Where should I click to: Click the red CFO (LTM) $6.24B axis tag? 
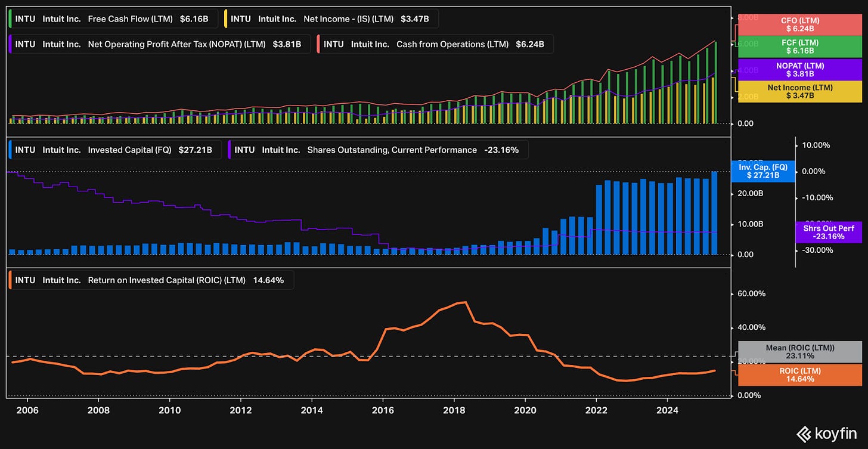coord(801,24)
